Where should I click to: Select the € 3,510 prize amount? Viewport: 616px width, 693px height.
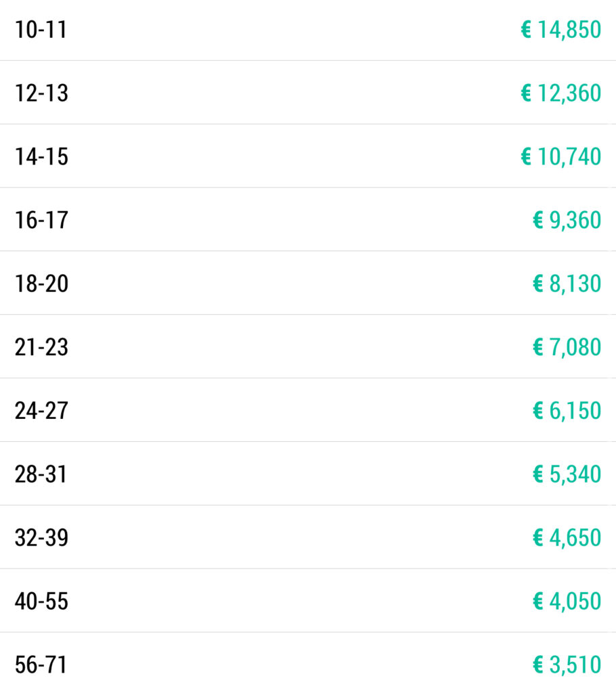click(567, 665)
